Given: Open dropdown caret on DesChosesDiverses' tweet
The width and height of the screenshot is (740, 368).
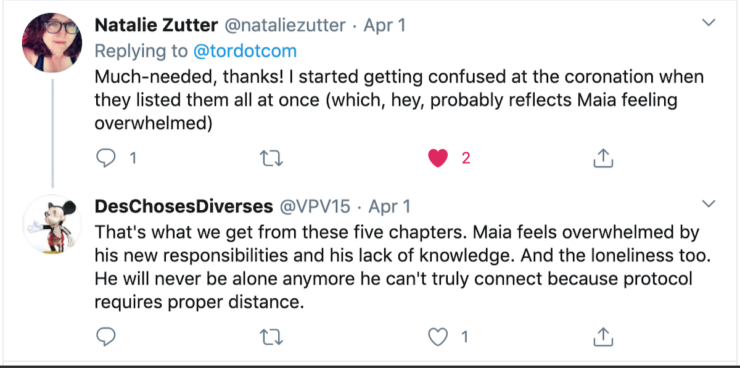Looking at the screenshot, I should pyautogui.click(x=709, y=203).
